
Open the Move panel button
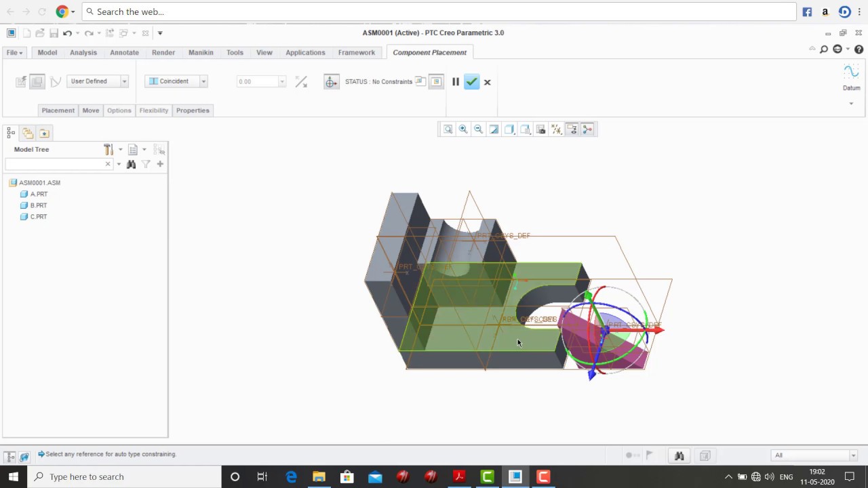click(x=91, y=110)
